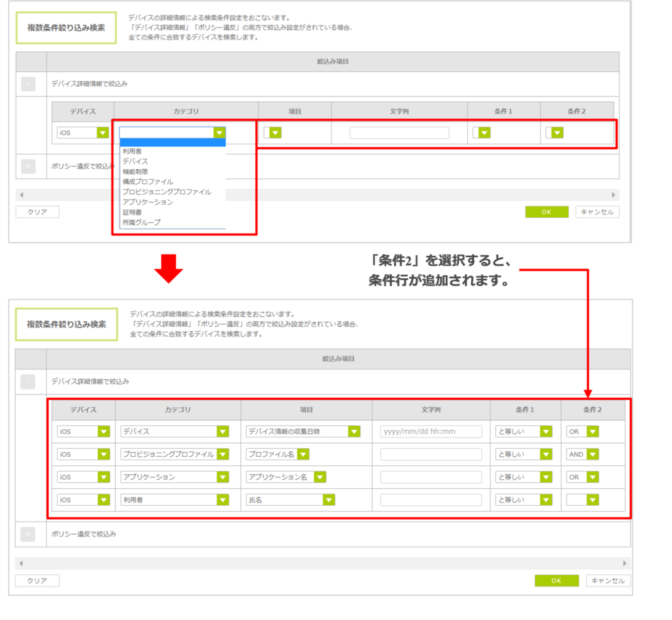Viewport: 672px width, 620px height.
Task: Click the left arrow of the lower horizontal scrollbar
Action: (x=22, y=564)
